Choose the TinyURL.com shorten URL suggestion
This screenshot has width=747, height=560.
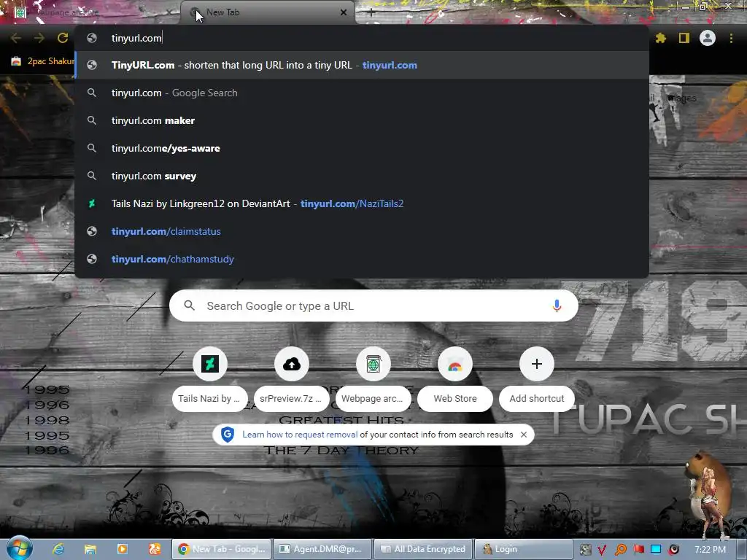tap(362, 65)
